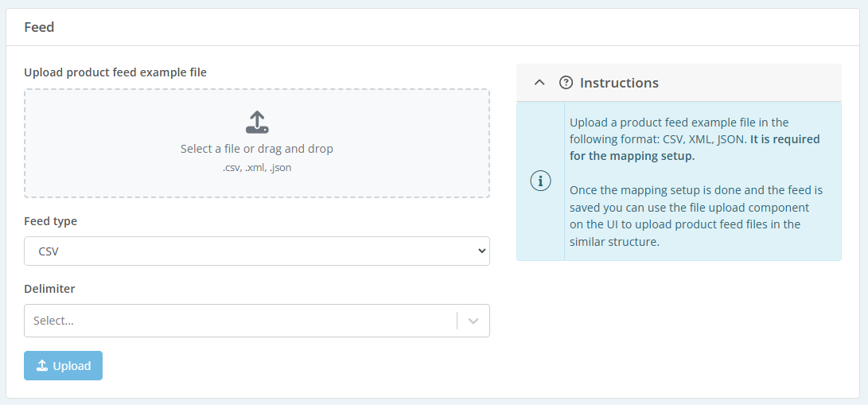The height and width of the screenshot is (405, 868).
Task: Click "Upload product feed example file" label
Action: (x=115, y=72)
